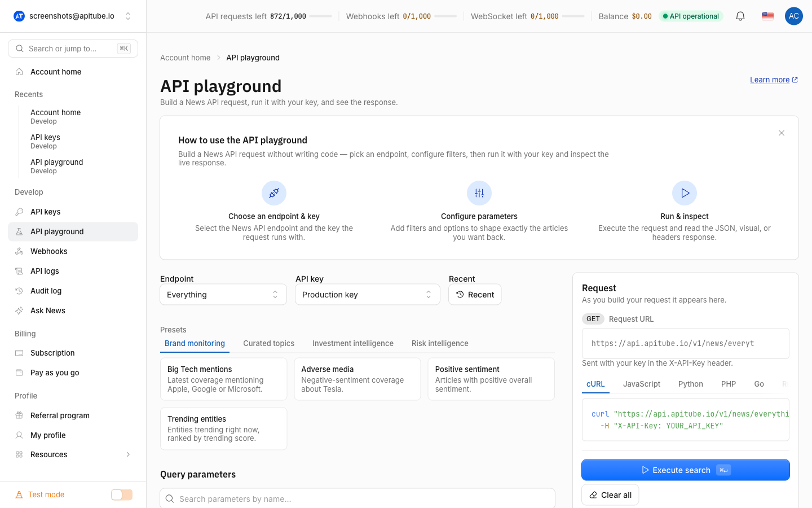This screenshot has width=812, height=508.
Task: Switch to Investment intelligence tab
Action: coord(353,343)
